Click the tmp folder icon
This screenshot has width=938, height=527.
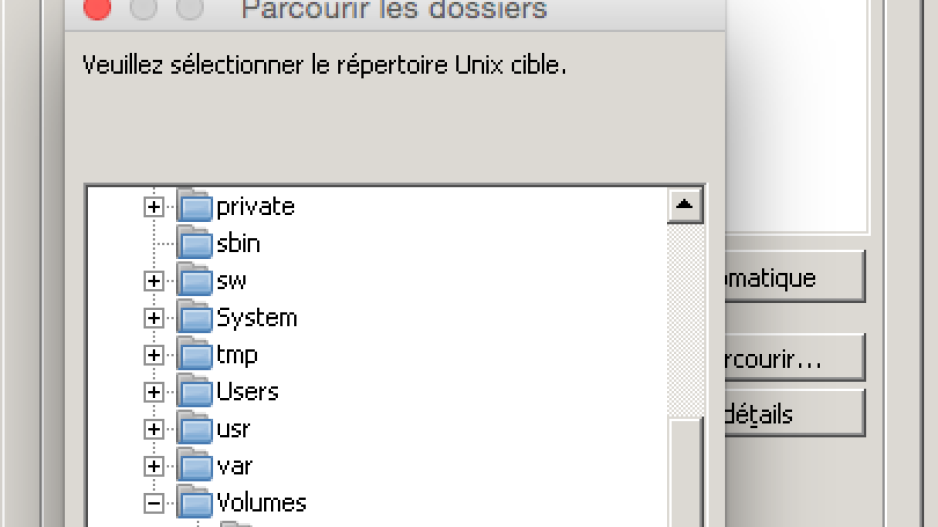point(195,355)
